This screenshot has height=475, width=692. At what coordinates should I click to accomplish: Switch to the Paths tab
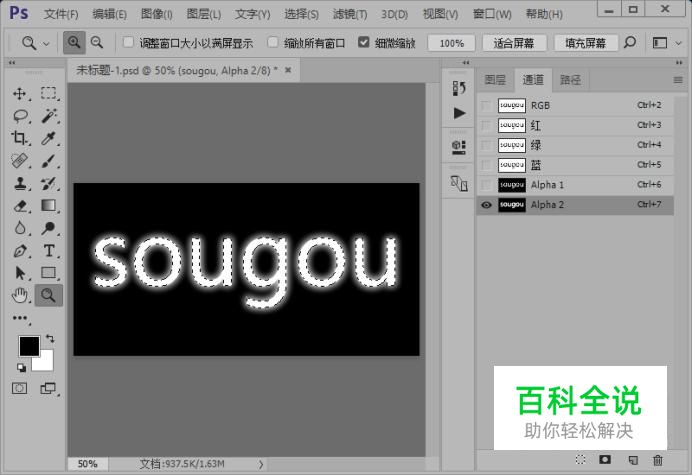[x=570, y=80]
